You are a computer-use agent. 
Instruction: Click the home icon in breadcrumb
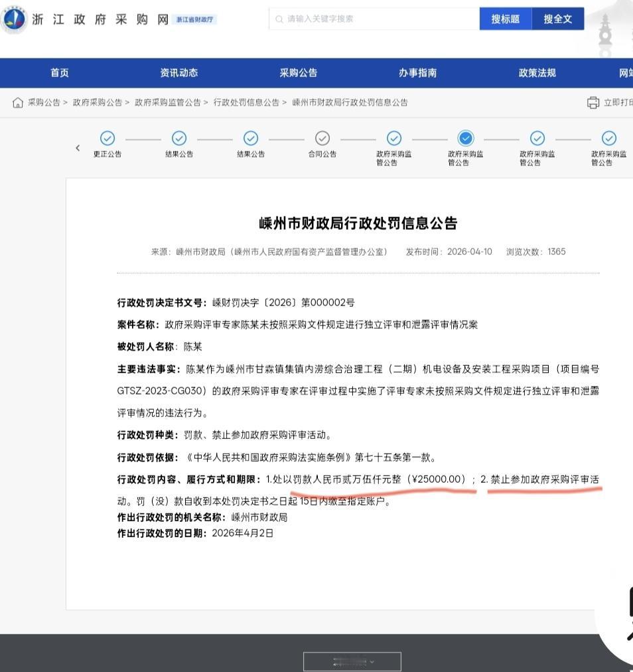coord(17,102)
